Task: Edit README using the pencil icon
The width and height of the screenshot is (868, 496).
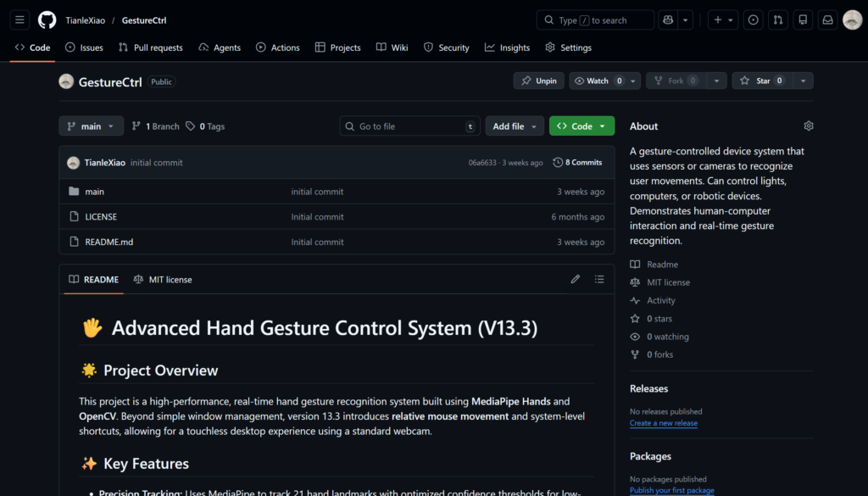Action: [576, 279]
